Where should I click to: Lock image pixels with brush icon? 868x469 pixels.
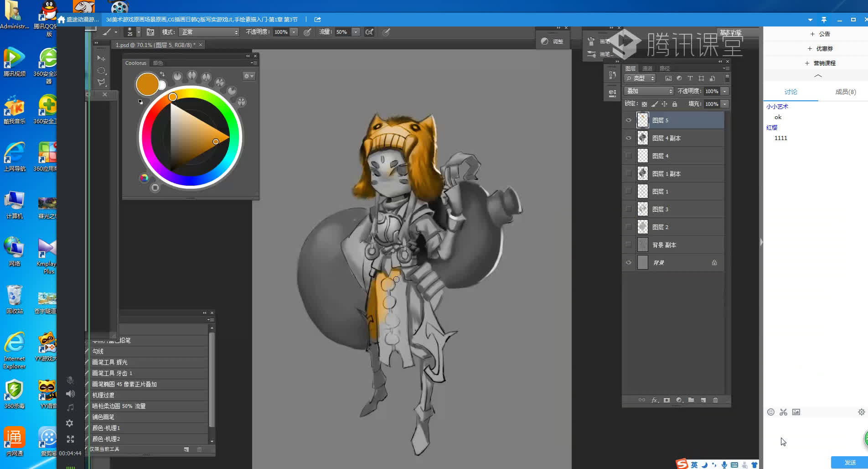pyautogui.click(x=654, y=104)
